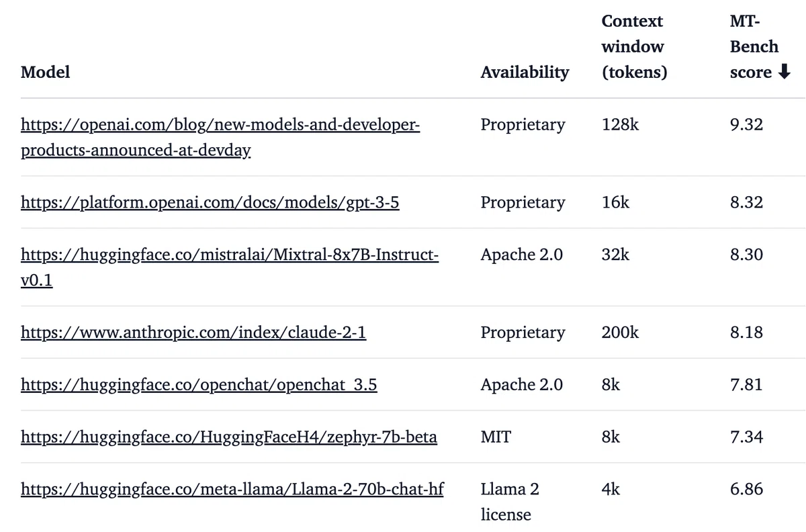Open the Mixtral-8x7B-Instruct Hugging Face link

point(230,267)
